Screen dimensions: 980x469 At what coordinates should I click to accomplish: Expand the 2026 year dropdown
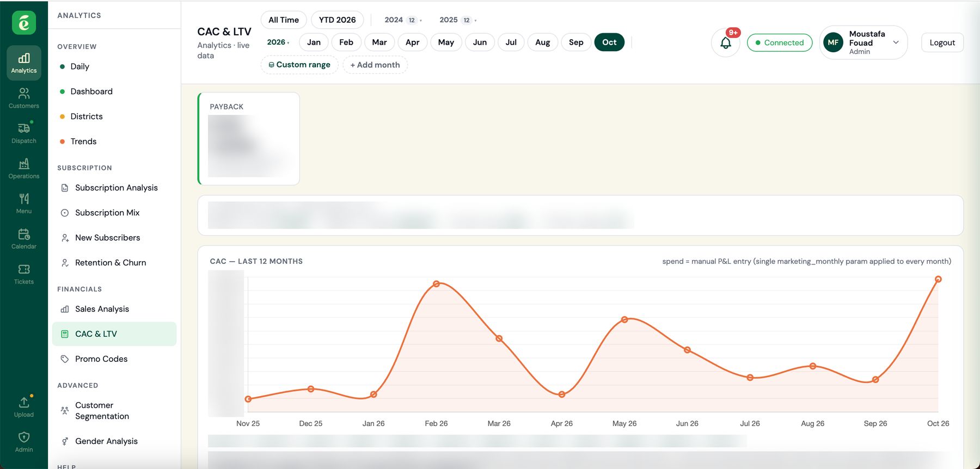278,42
